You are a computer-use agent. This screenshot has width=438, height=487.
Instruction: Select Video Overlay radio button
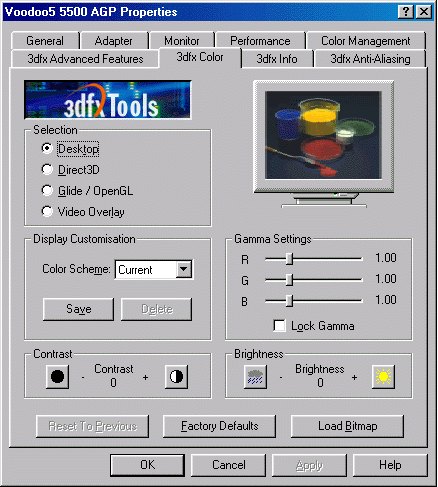(47, 211)
